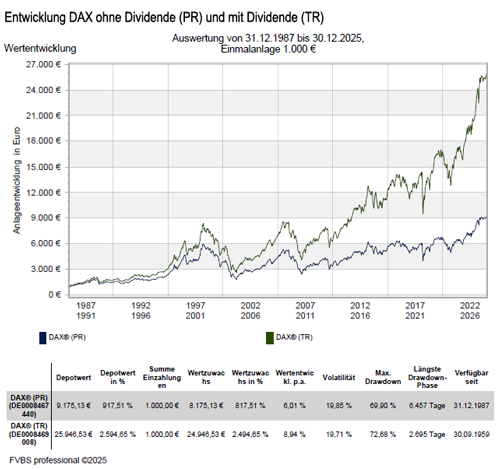Image resolution: width=500 pixels, height=470 pixels.
Task: Click the Verfügbar seit column header
Action: click(471, 377)
